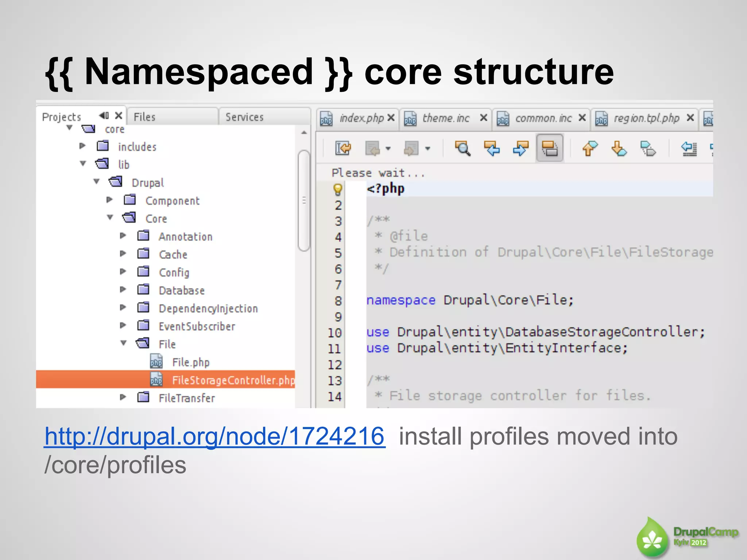Click Shift Line Left icon

pyautogui.click(x=689, y=148)
